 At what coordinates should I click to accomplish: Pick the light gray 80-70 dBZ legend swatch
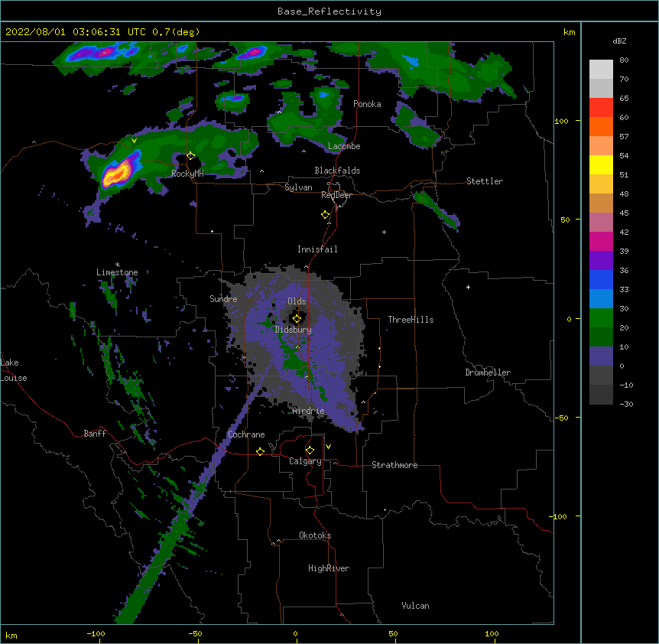(x=601, y=70)
